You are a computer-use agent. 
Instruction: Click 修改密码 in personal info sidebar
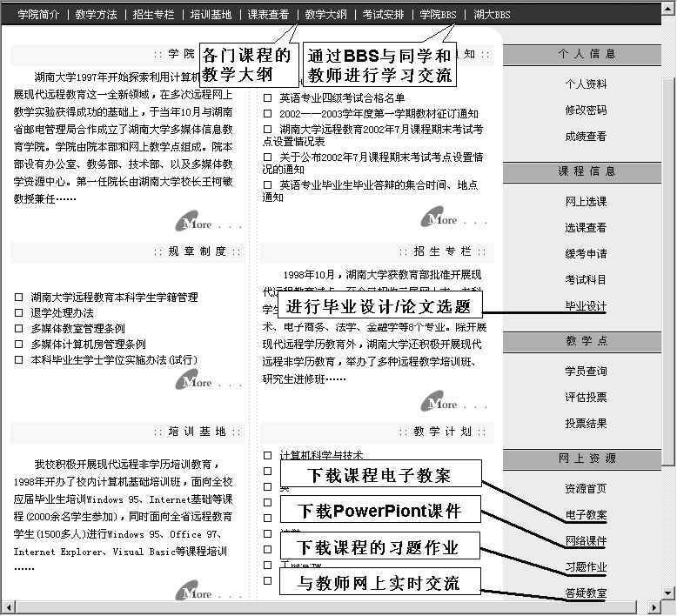click(x=586, y=110)
